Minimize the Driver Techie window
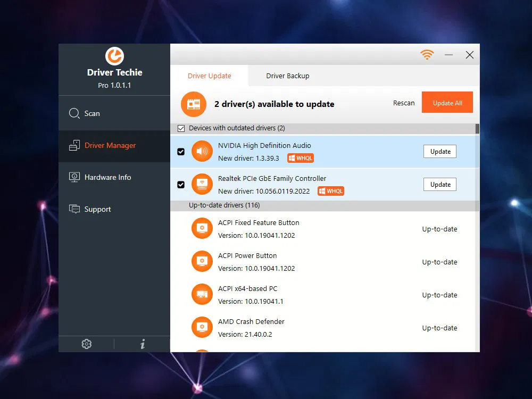Image resolution: width=532 pixels, height=399 pixels. (448, 55)
